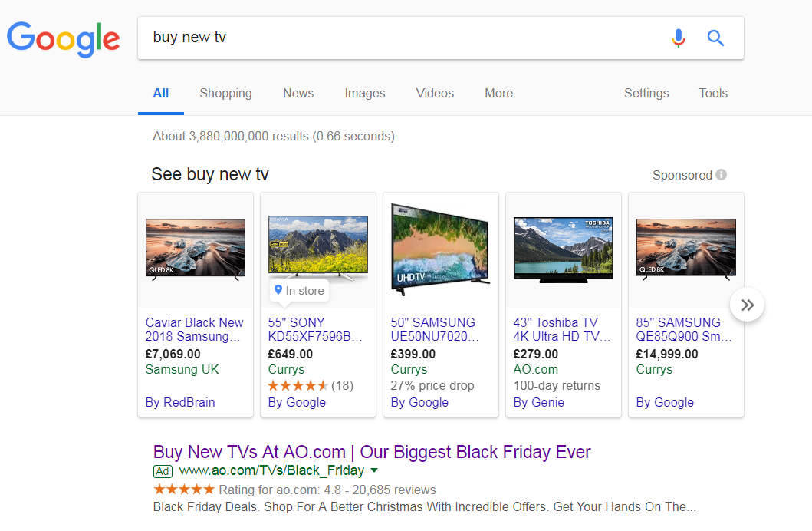Open the Caviar Black New 2018 Samsung listing
Image resolution: width=812 pixels, height=531 pixels.
(x=194, y=329)
